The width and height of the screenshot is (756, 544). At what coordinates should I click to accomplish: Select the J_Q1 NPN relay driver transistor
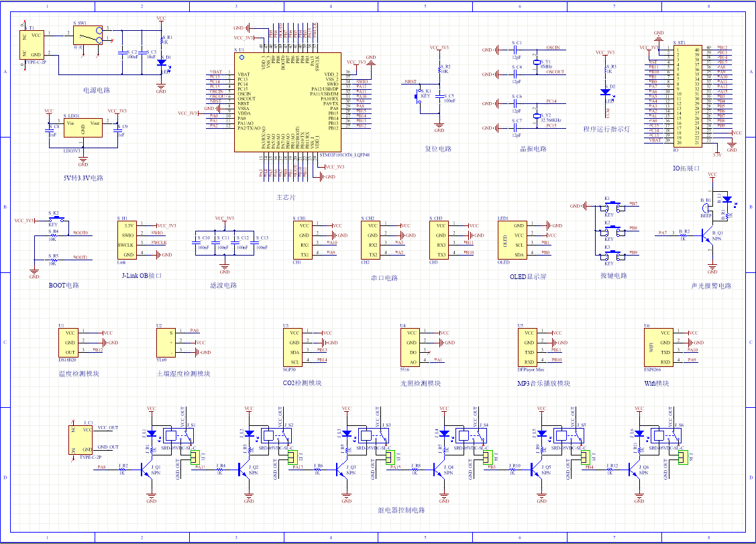[x=147, y=470]
